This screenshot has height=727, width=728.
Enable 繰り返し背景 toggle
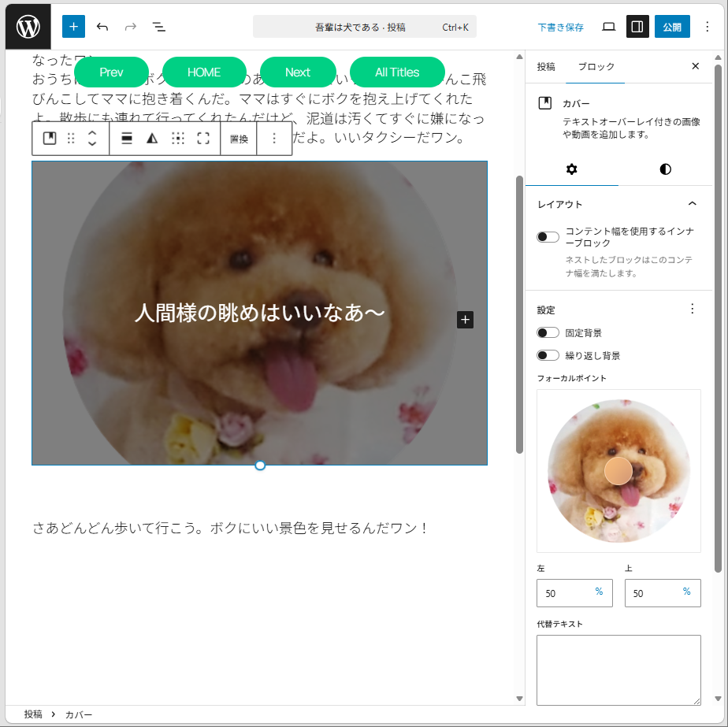tap(548, 356)
